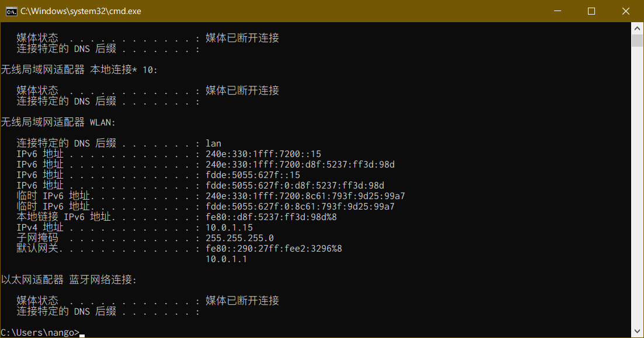The image size is (644, 338).
Task: Click the gateway fe80::290:27ff:fee2:3296%8
Action: click(273, 249)
